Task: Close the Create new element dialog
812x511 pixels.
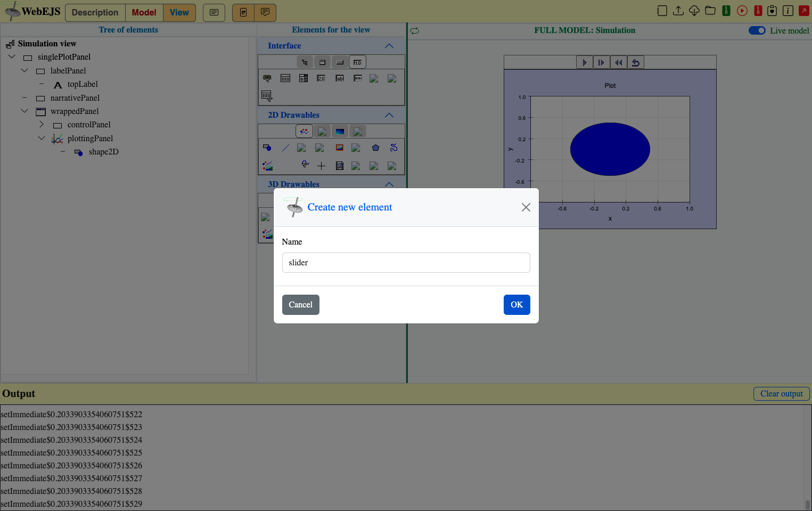Action: [x=526, y=207]
